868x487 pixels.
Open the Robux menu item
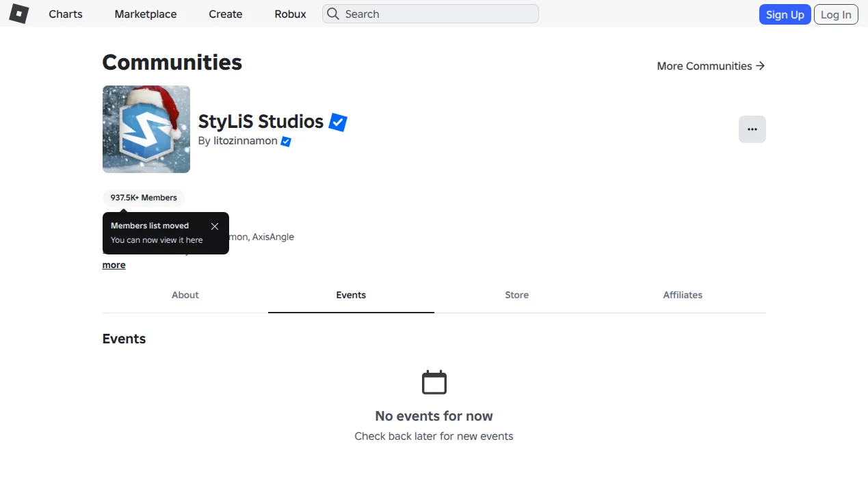291,14
